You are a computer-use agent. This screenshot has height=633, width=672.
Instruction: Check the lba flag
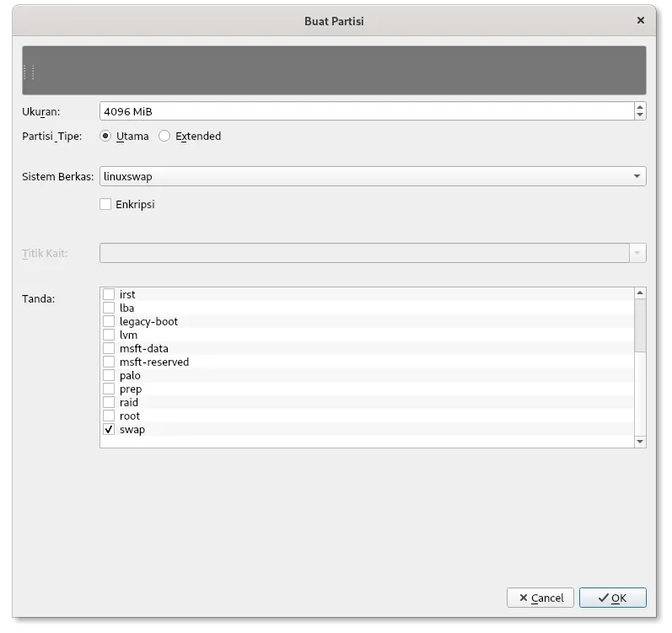click(x=109, y=308)
